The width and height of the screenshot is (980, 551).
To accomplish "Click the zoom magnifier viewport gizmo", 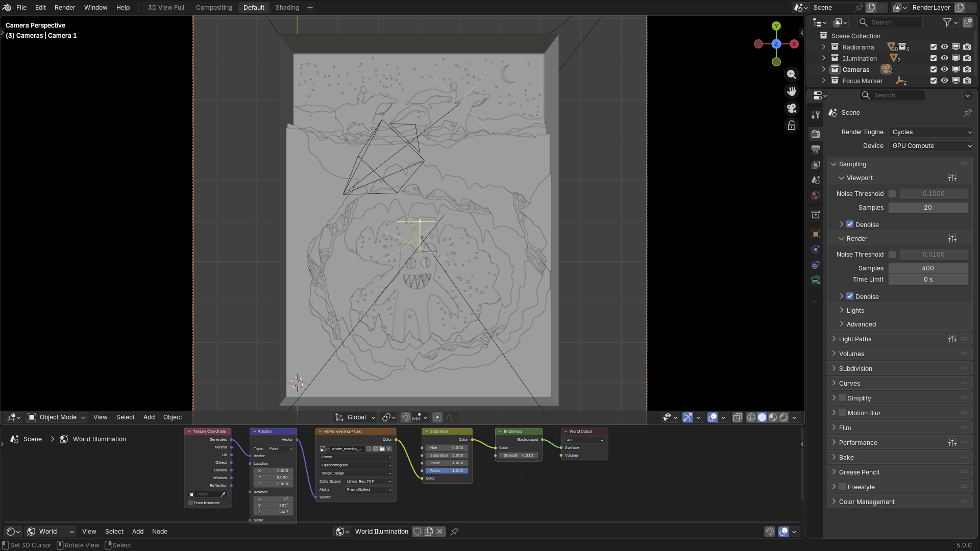I will [791, 74].
